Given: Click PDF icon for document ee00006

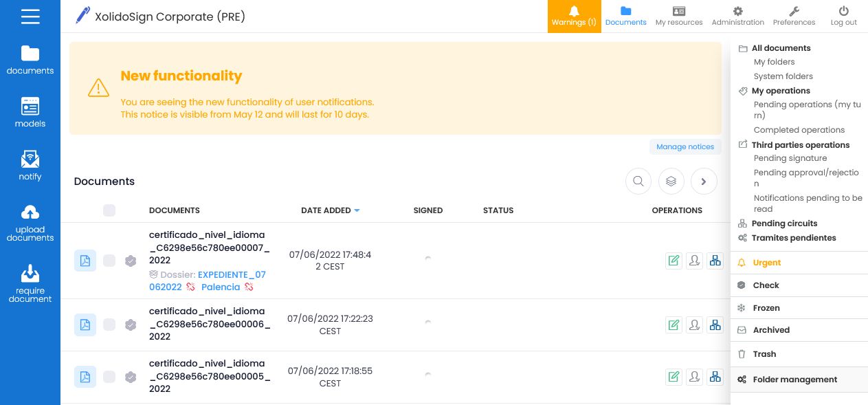Looking at the screenshot, I should click(85, 325).
